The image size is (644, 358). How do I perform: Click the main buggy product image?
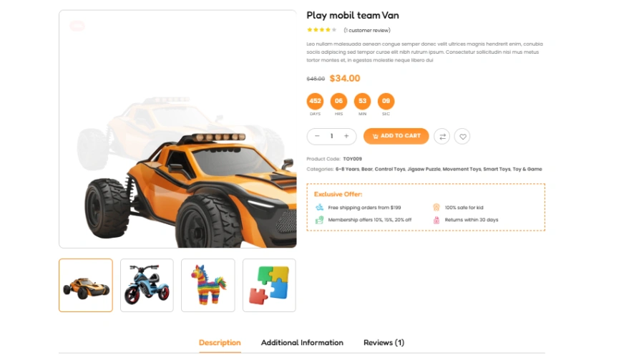pos(177,129)
